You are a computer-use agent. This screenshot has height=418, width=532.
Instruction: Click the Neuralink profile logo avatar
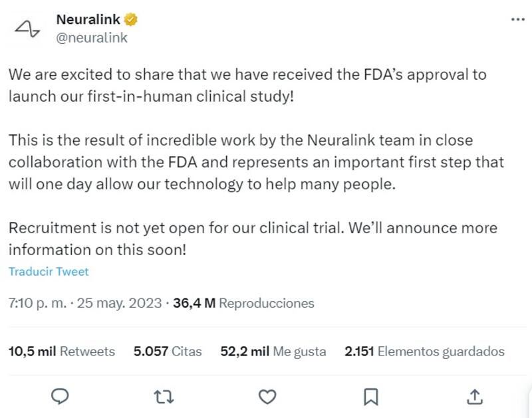(27, 28)
